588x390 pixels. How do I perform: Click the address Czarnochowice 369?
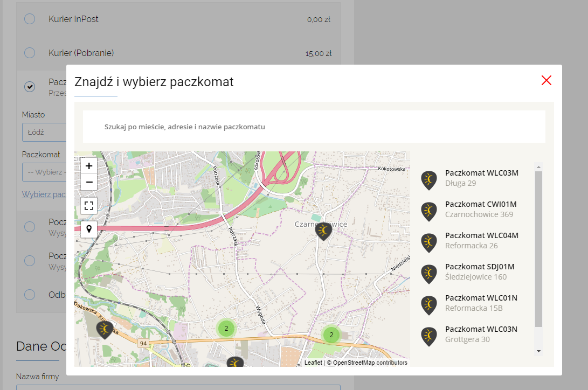[x=479, y=214]
